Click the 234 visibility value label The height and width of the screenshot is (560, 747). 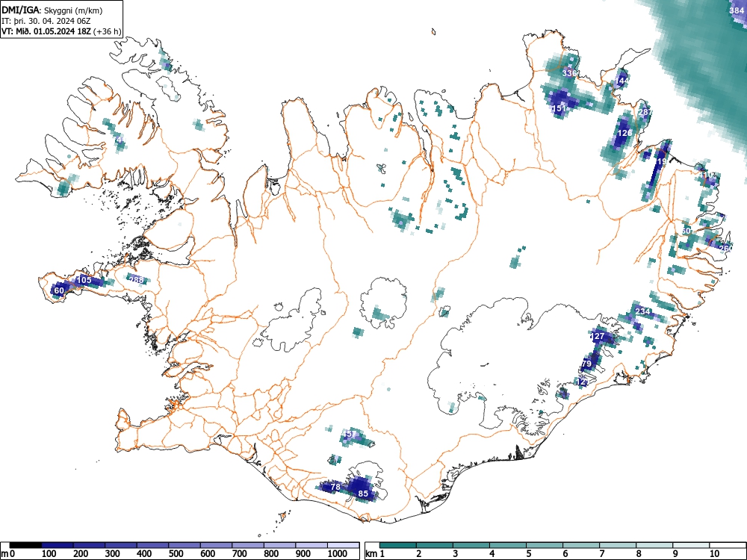[x=642, y=312]
